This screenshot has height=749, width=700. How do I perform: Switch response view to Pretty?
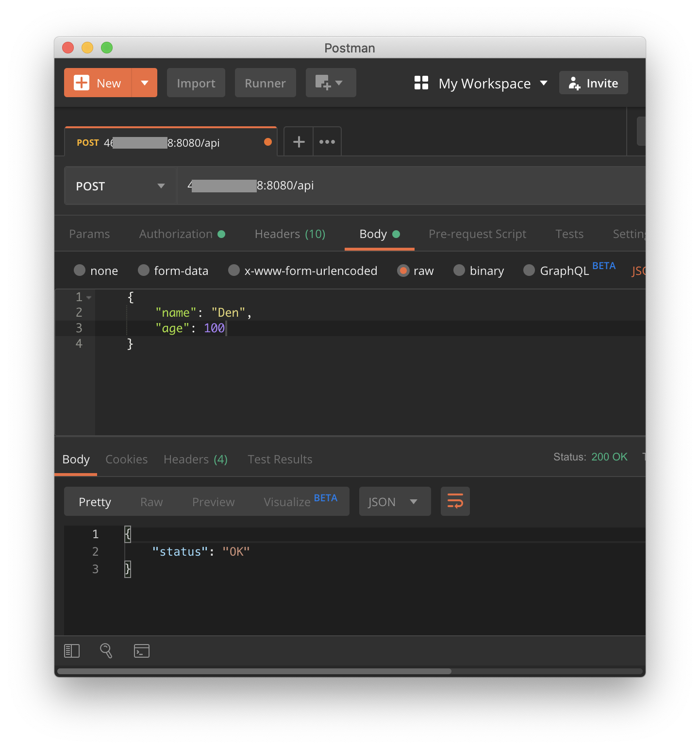pyautogui.click(x=95, y=502)
